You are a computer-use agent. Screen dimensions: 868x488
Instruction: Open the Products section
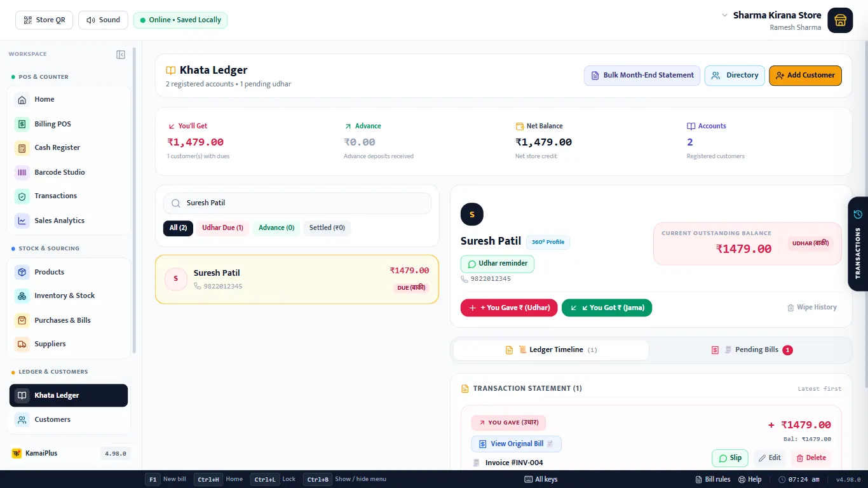(x=69, y=272)
